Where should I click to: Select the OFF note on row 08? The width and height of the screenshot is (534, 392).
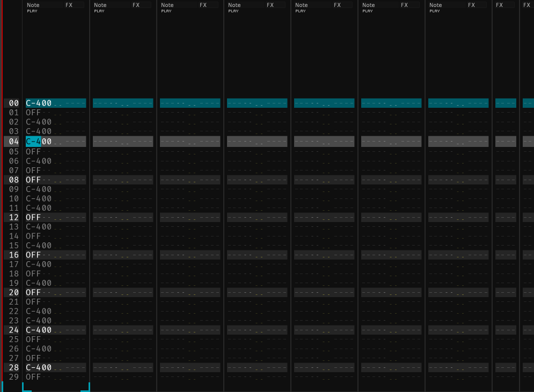(33, 180)
